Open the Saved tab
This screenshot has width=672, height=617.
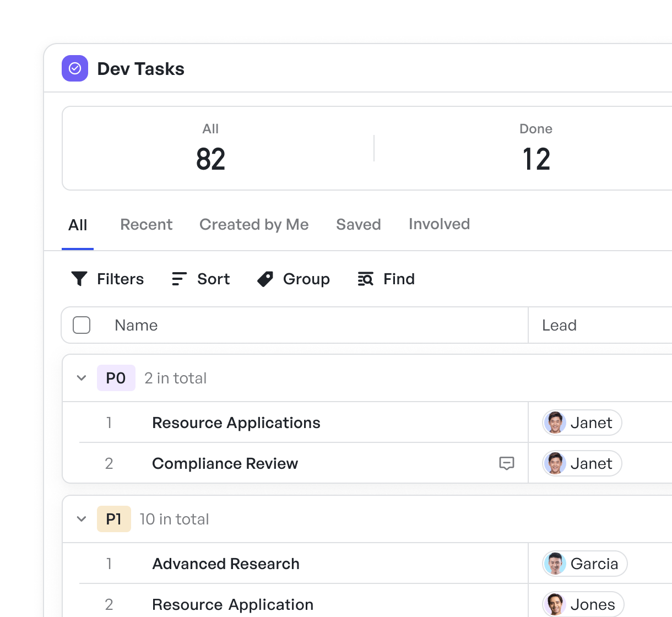359,224
